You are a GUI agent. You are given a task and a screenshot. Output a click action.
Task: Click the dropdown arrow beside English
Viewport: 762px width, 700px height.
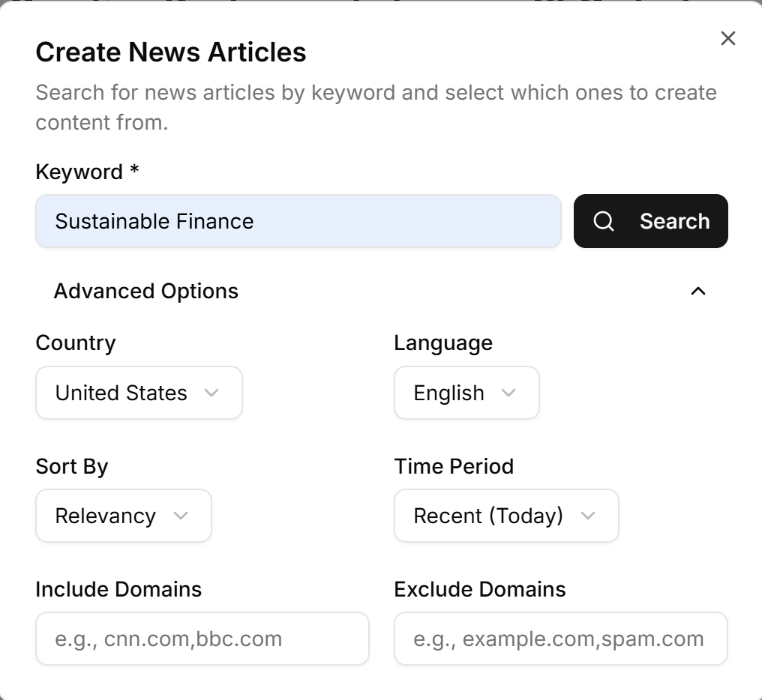(509, 393)
